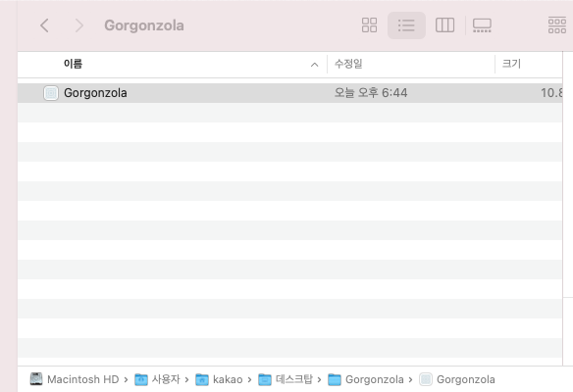Click the Gorgonzola window title
The width and height of the screenshot is (573, 392).
pyautogui.click(x=144, y=25)
